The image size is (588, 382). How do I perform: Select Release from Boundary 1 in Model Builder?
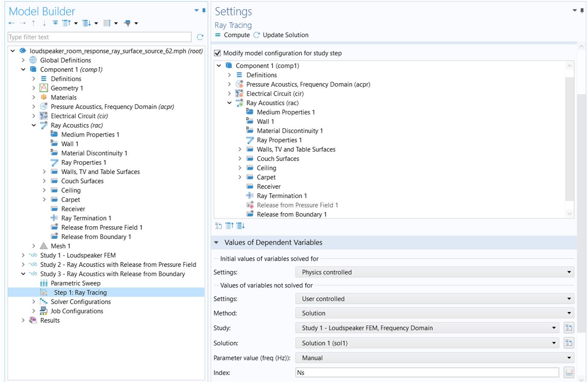coord(96,236)
